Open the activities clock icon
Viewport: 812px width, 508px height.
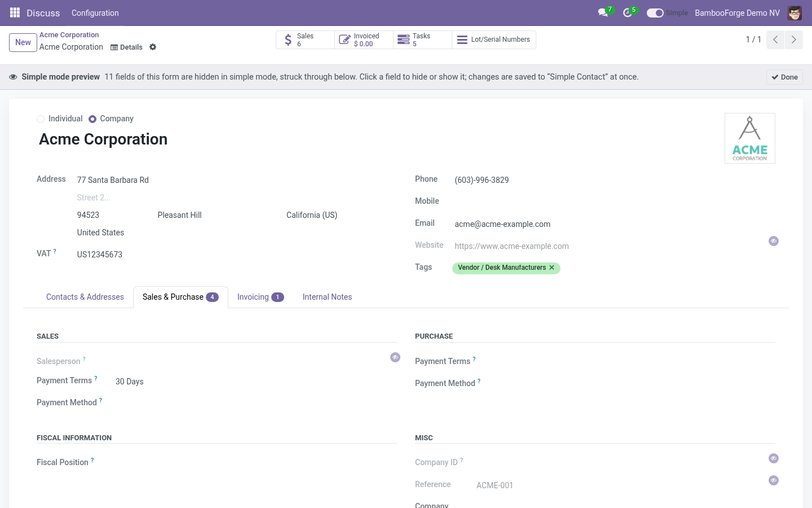pos(628,12)
